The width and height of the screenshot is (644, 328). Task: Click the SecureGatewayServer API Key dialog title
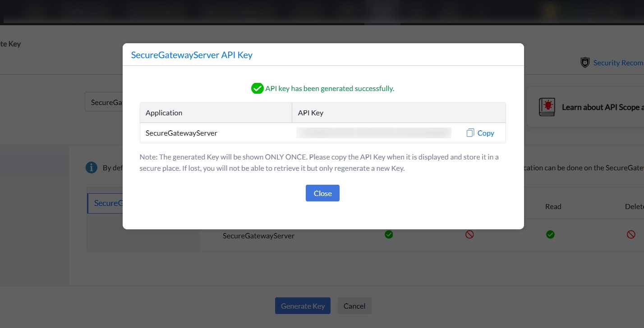pyautogui.click(x=192, y=55)
